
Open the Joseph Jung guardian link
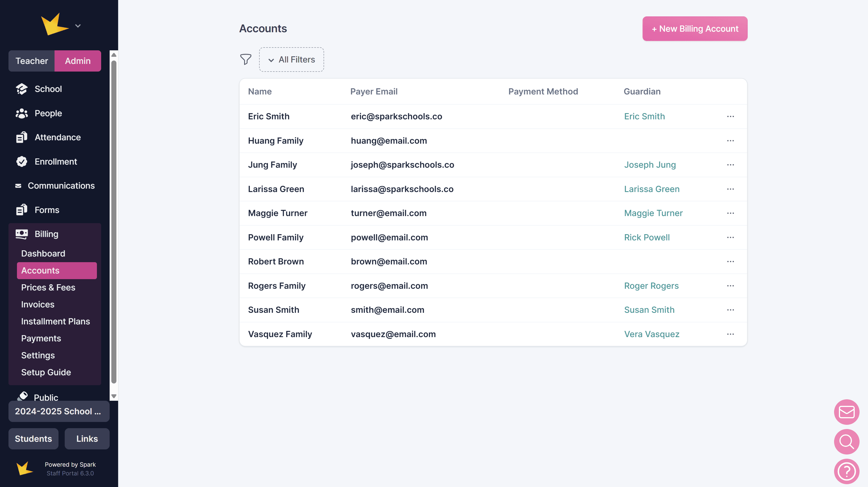[x=650, y=165]
